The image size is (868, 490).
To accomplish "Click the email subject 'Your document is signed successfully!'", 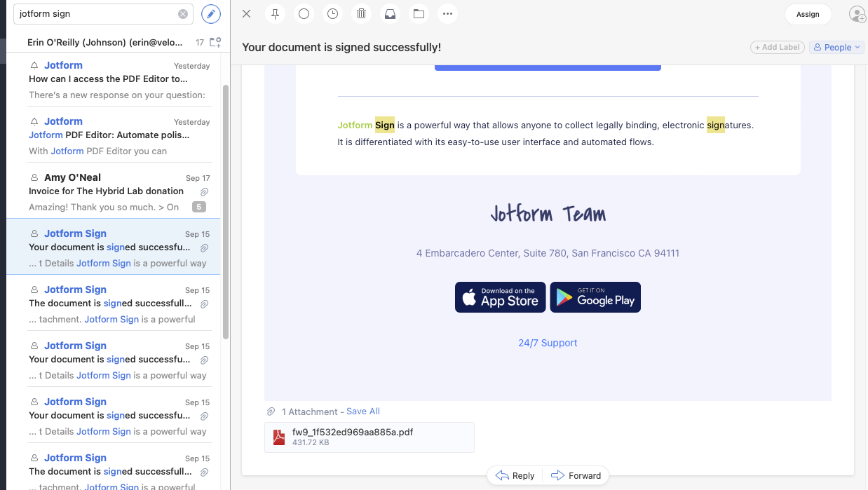I will pos(341,47).
